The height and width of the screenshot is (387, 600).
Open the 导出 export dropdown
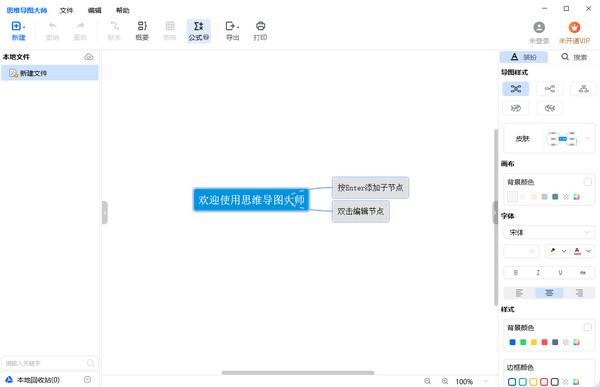[232, 31]
